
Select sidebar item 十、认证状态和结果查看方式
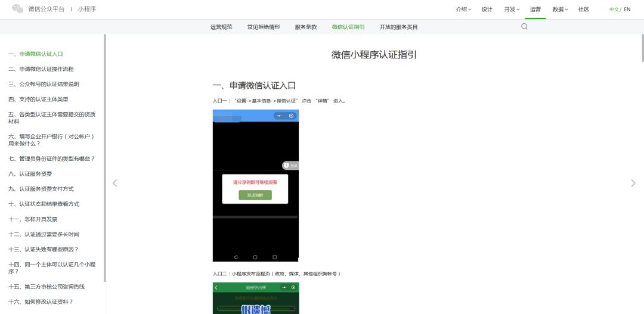pos(44,204)
